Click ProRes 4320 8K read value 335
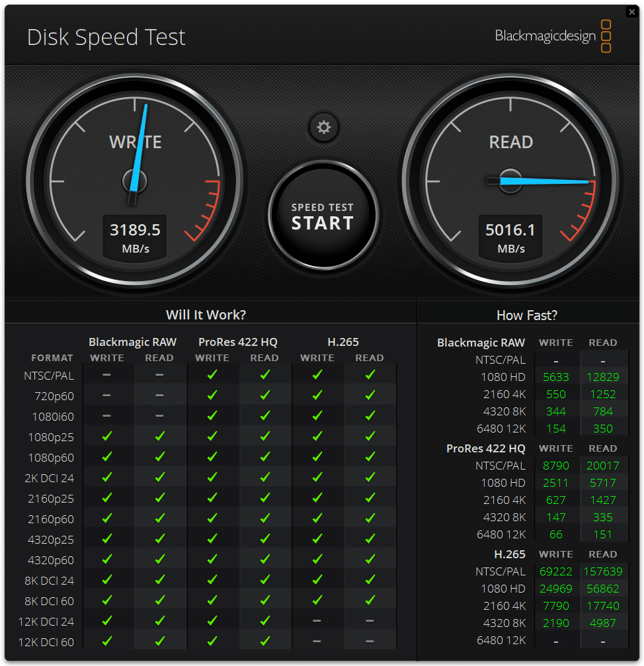Image resolution: width=644 pixels, height=666 pixels. point(603,517)
